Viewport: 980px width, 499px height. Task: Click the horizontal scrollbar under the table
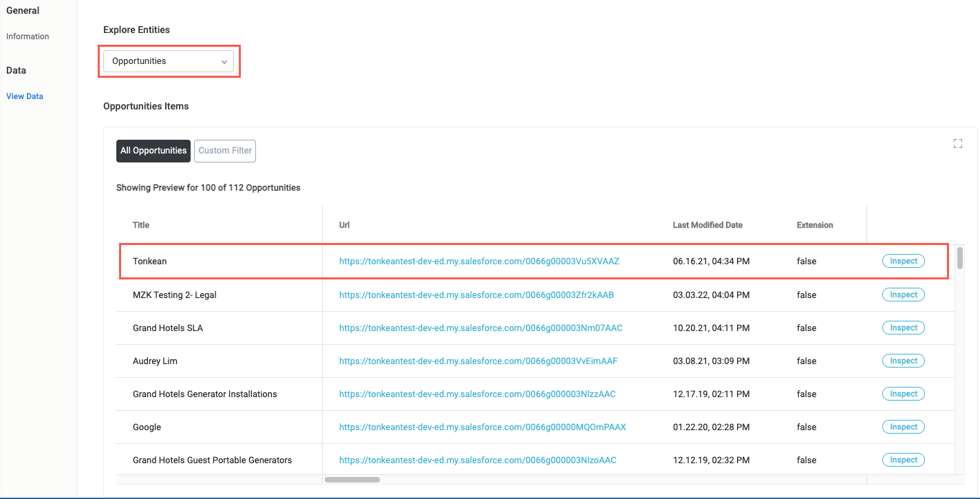click(352, 480)
